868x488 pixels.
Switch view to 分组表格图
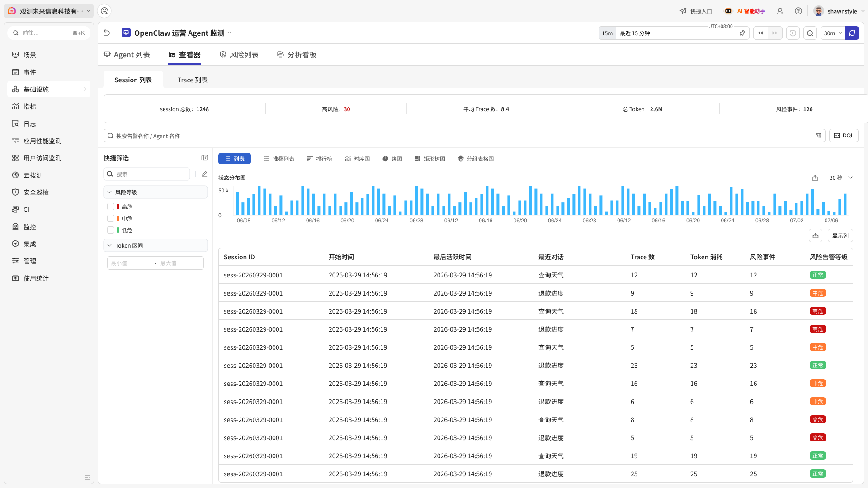pyautogui.click(x=476, y=159)
